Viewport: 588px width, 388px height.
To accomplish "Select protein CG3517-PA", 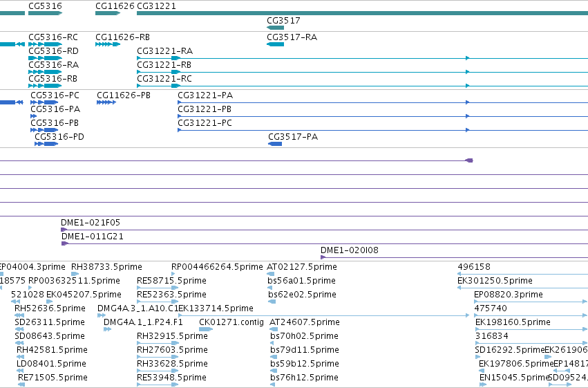I will pos(293,137).
